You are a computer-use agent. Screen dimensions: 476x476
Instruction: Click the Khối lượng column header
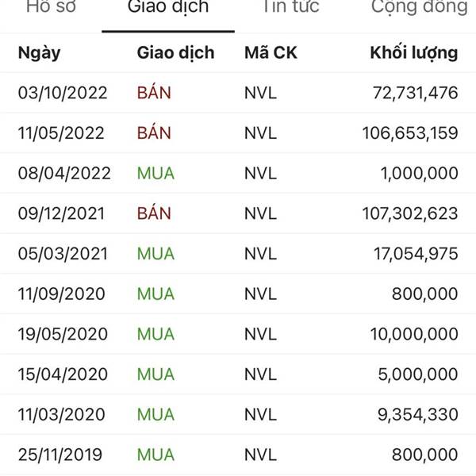click(414, 53)
